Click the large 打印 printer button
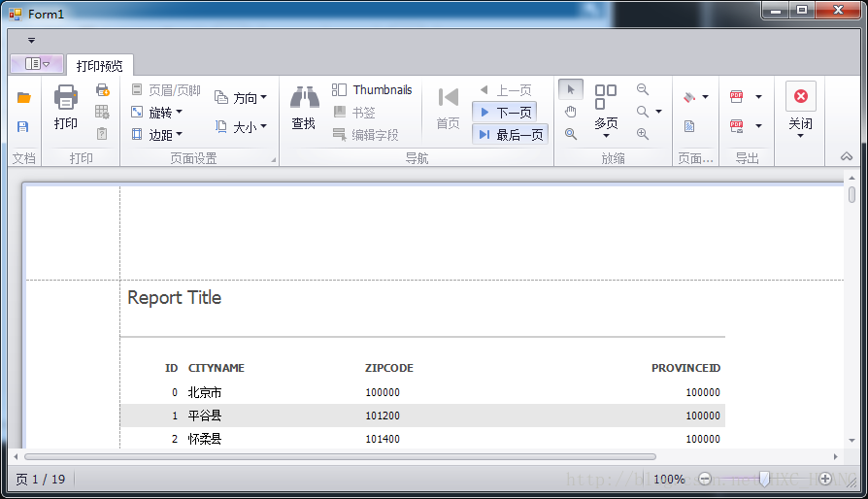Viewport: 868px width, 499px height. coord(66,108)
